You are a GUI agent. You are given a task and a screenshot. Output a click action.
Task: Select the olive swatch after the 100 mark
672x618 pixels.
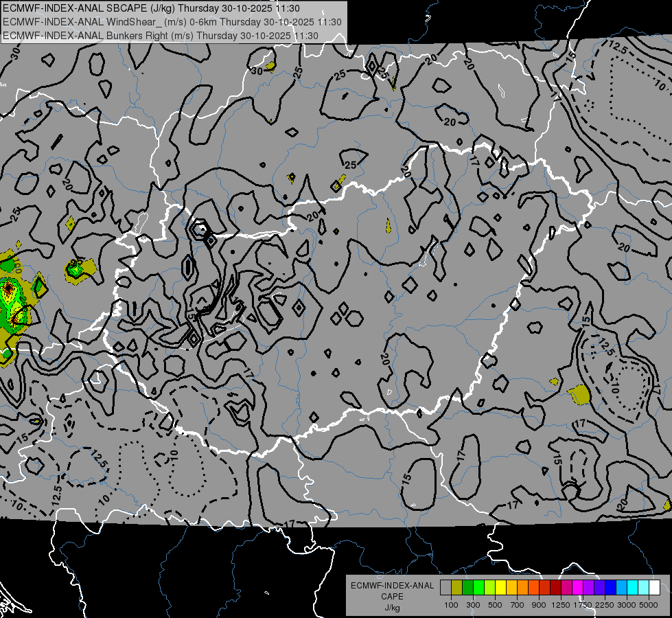[x=457, y=588]
